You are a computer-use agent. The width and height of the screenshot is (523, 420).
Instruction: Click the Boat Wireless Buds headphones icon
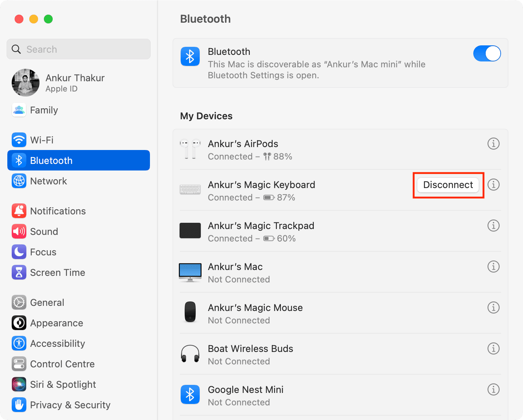coord(190,353)
